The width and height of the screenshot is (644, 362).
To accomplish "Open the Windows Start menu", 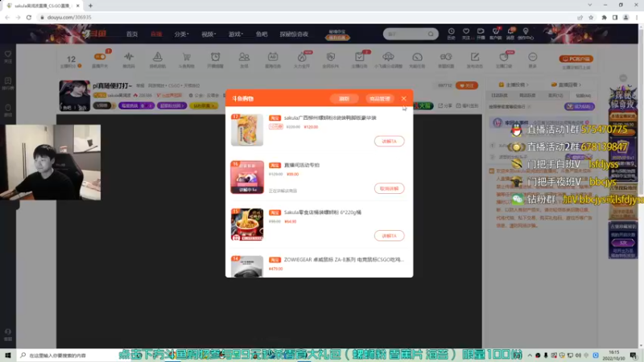I will pyautogui.click(x=8, y=355).
